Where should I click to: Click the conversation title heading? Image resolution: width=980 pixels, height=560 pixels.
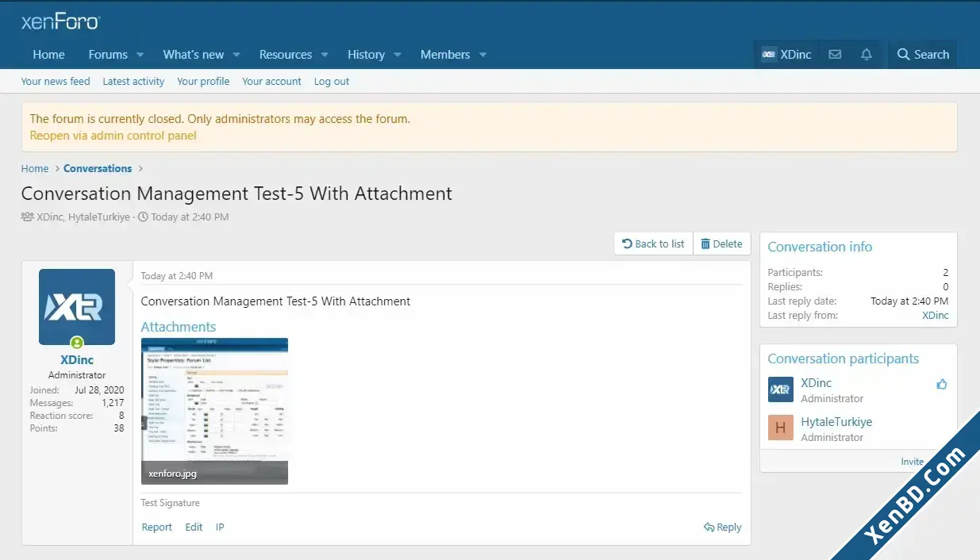236,194
